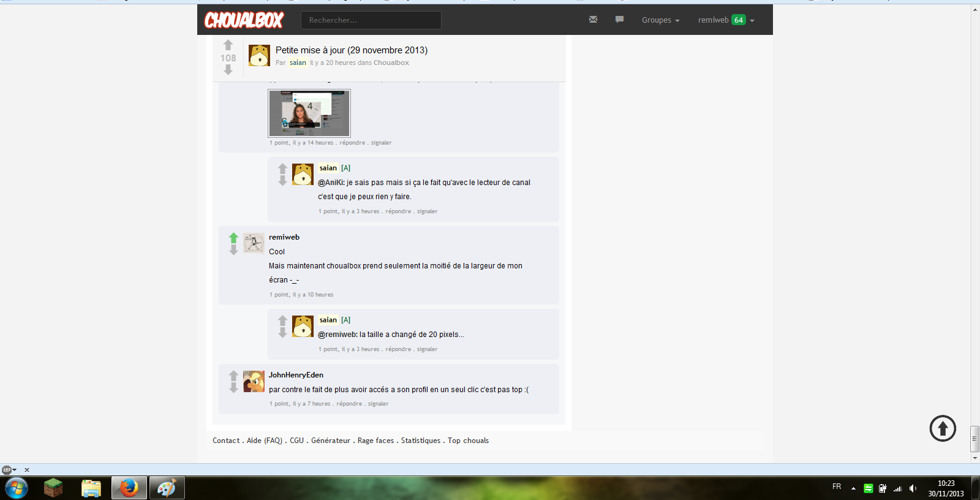Open the envelope messages icon
Screen dimensions: 980x500
coord(593,20)
